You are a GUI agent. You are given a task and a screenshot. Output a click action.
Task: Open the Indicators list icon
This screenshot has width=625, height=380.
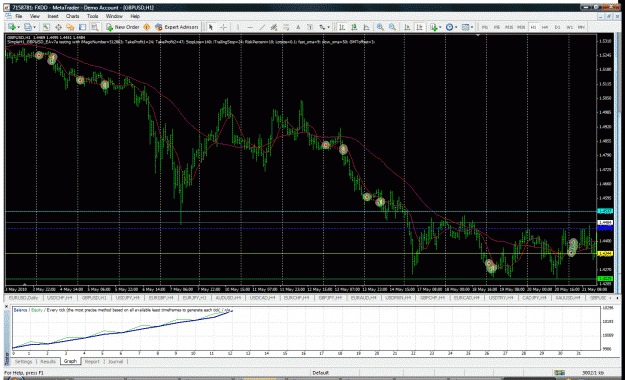tap(434, 27)
